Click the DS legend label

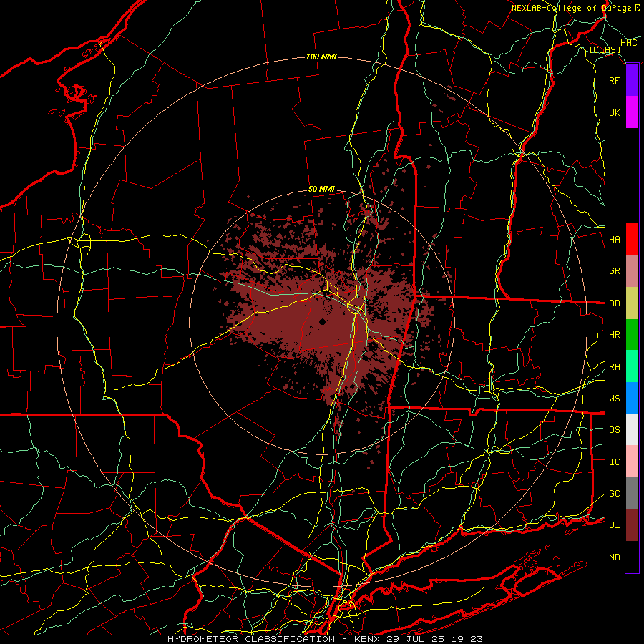click(x=615, y=430)
